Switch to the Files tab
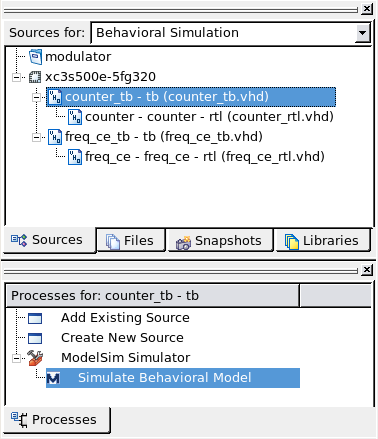The height and width of the screenshot is (439, 378). [131, 240]
